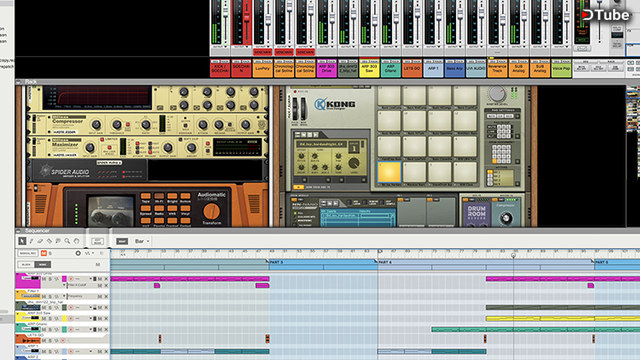
Task: Open Filter A Cutoff automation lane dropdown
Action: point(64,285)
